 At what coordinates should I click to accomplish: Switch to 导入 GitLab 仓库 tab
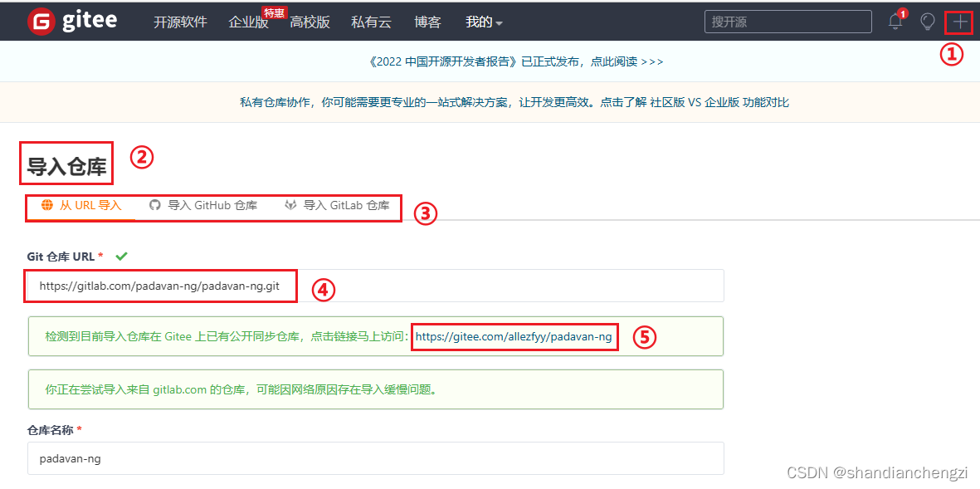337,205
